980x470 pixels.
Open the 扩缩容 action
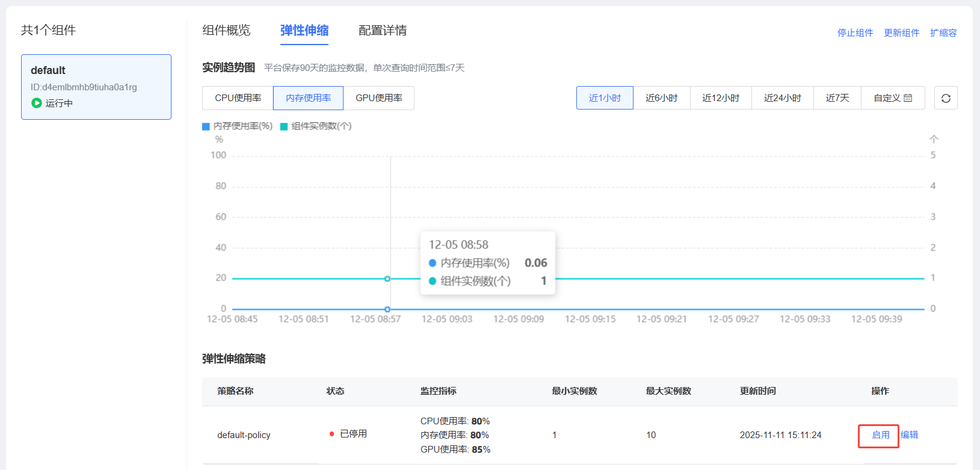click(943, 33)
